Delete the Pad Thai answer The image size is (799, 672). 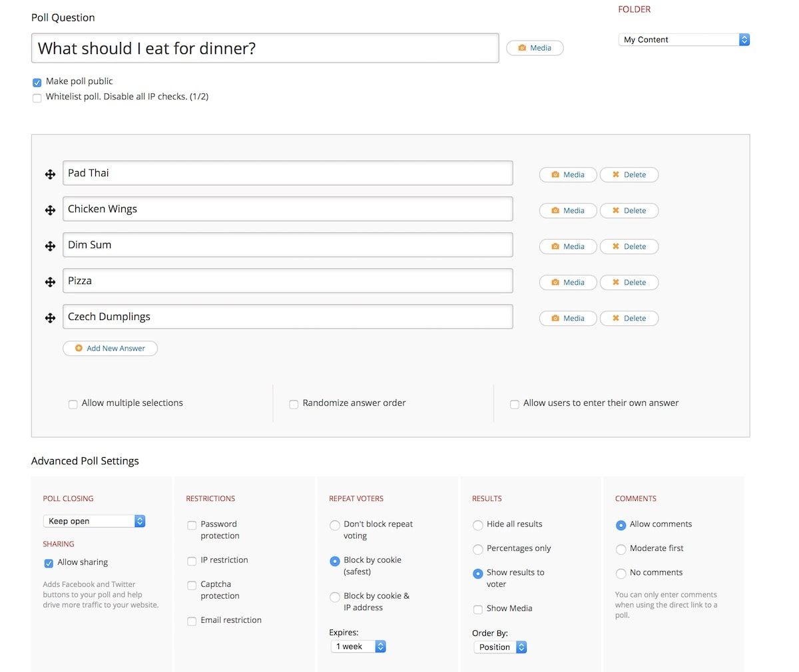coord(629,174)
